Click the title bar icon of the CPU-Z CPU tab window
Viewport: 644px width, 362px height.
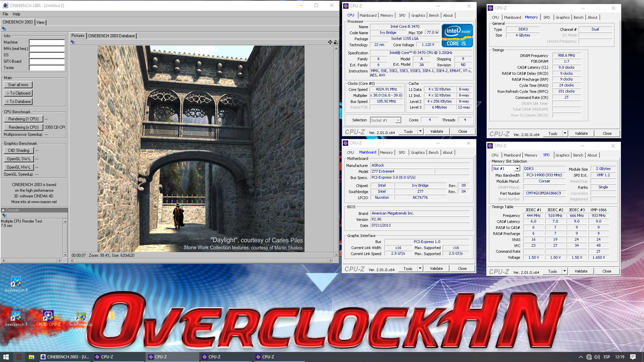pyautogui.click(x=346, y=6)
